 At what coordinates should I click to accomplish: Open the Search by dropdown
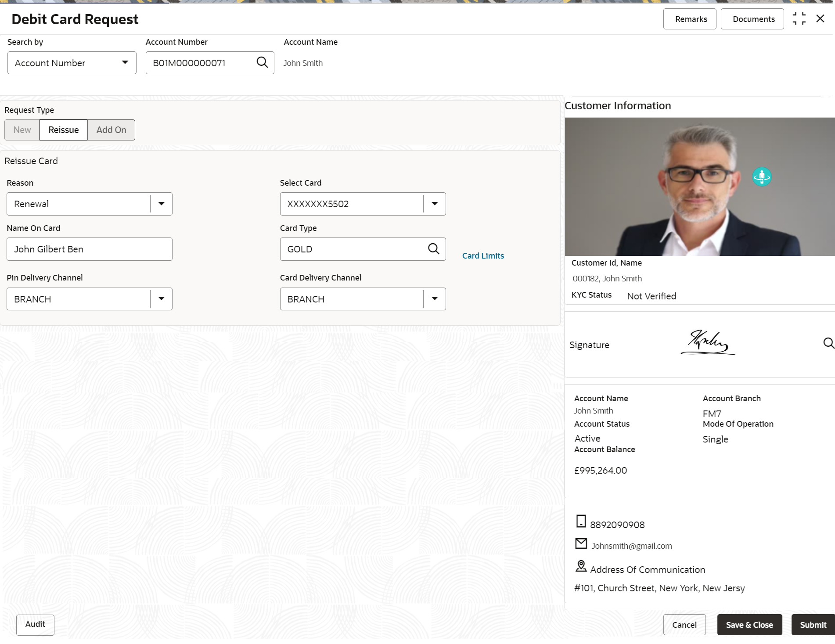point(72,63)
